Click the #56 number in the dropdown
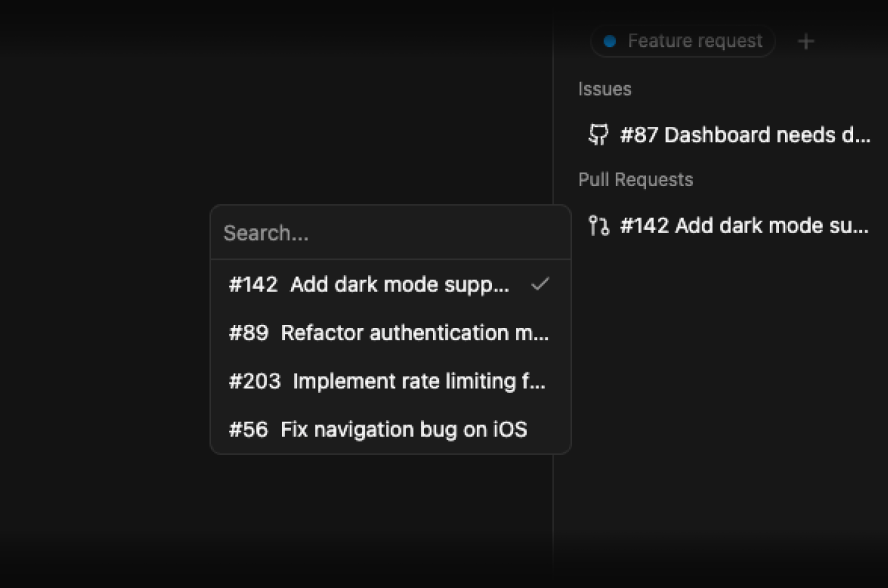 point(248,430)
